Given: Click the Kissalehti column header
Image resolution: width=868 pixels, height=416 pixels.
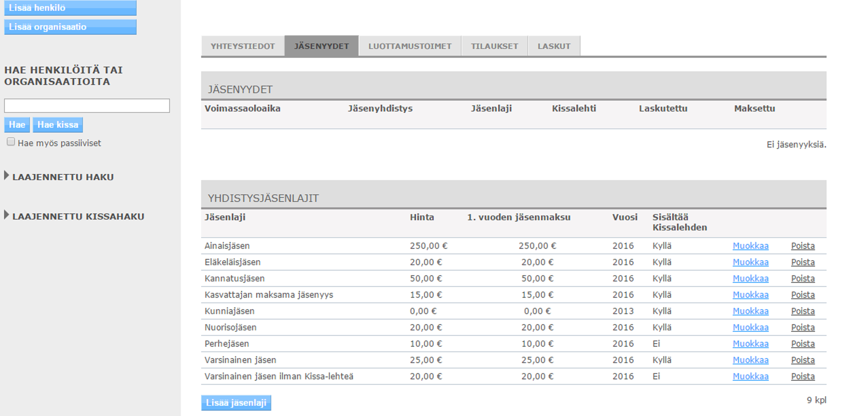Looking at the screenshot, I should pyautogui.click(x=574, y=108).
